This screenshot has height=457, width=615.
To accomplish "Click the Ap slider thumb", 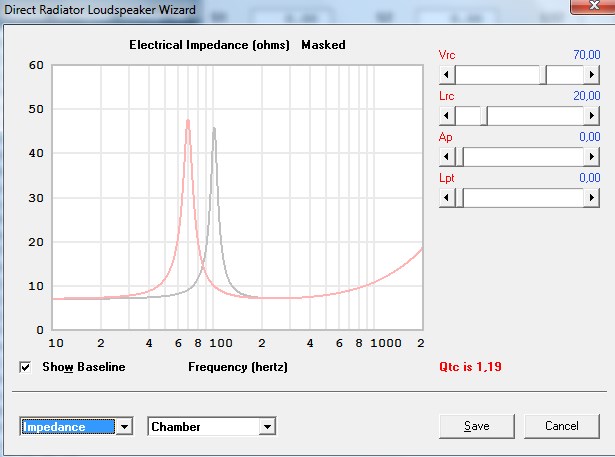I will tap(459, 157).
